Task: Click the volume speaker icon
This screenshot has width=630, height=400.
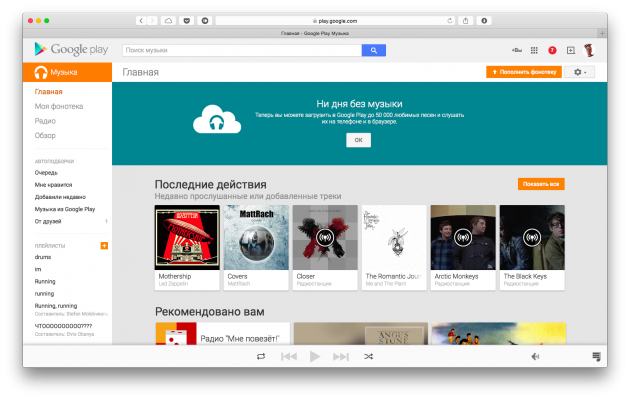Action: 535,356
